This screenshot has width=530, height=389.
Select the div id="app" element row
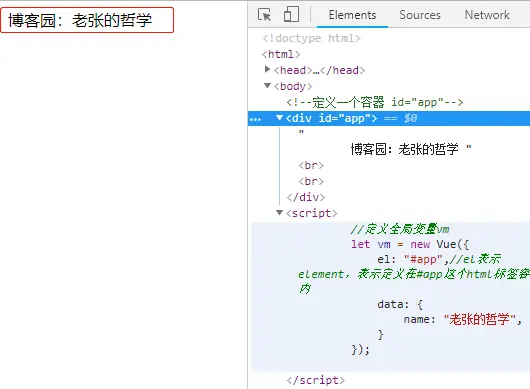(389, 118)
